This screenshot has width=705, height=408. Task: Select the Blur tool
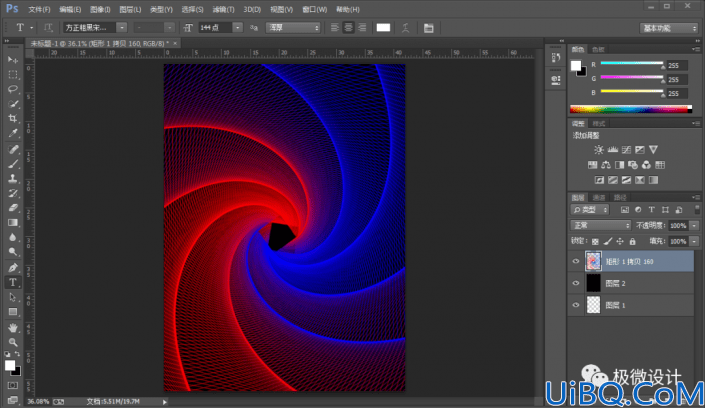point(13,238)
